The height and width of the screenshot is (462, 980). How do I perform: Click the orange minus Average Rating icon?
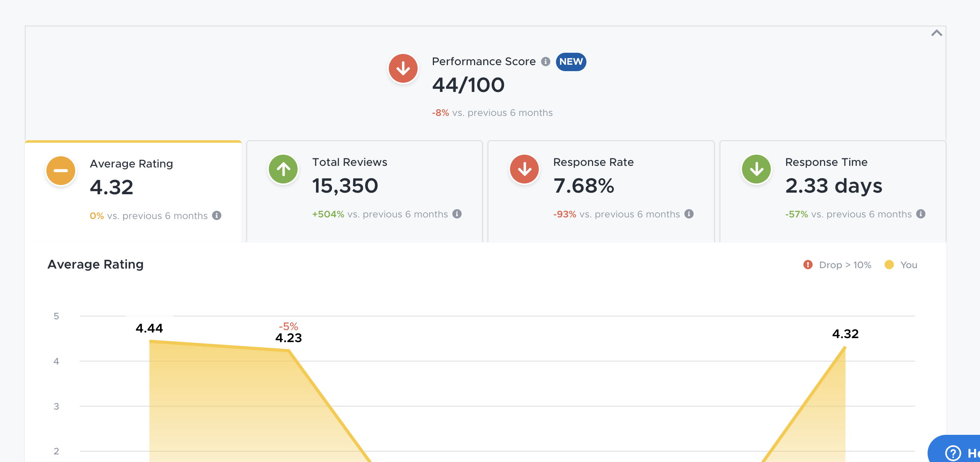pyautogui.click(x=61, y=171)
